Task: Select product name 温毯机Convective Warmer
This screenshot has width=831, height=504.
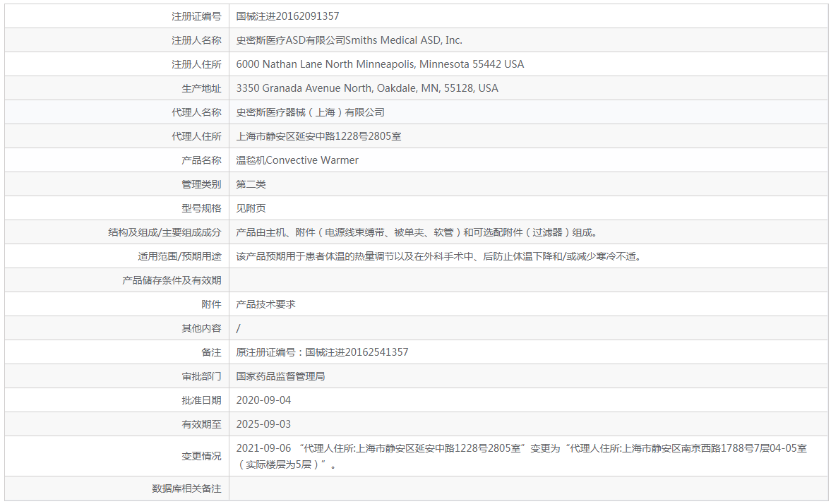Action: point(297,160)
